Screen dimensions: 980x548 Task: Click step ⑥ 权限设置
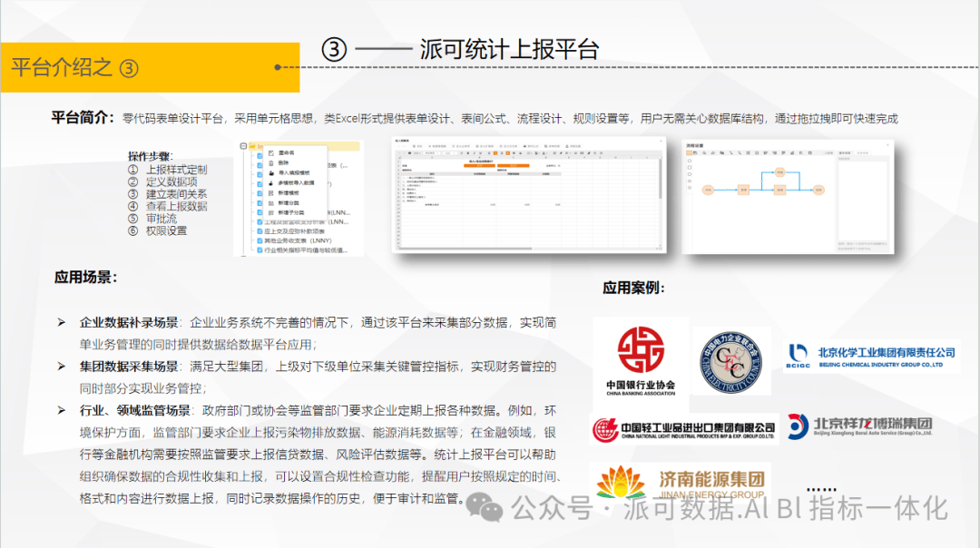pyautogui.click(x=158, y=230)
